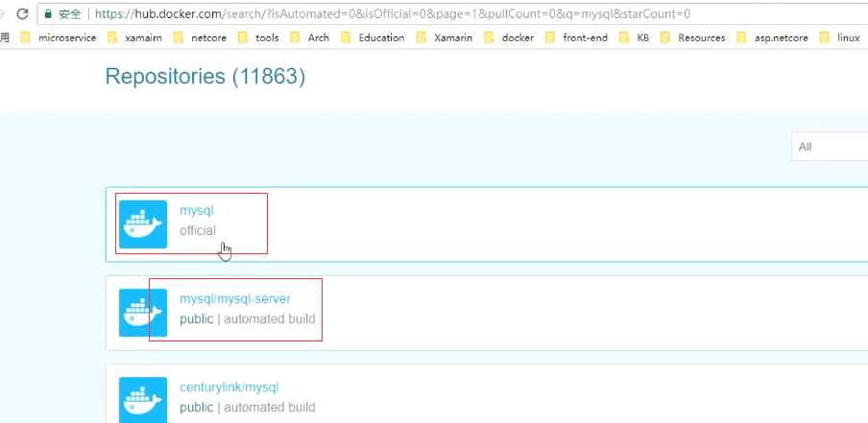
Task: Click the centurylink/mysql whale logo
Action: point(143,400)
